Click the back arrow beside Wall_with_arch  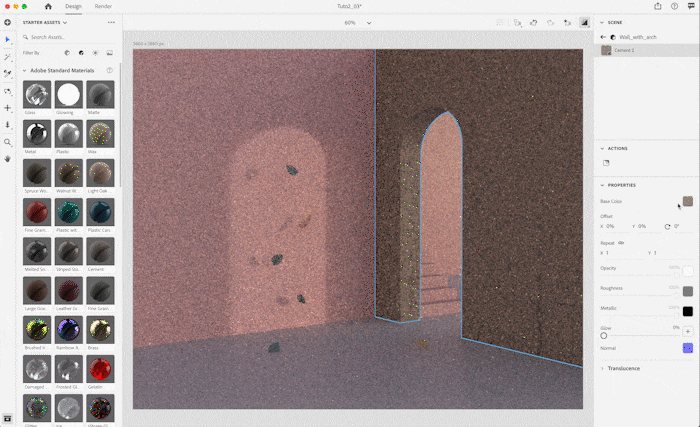click(602, 37)
